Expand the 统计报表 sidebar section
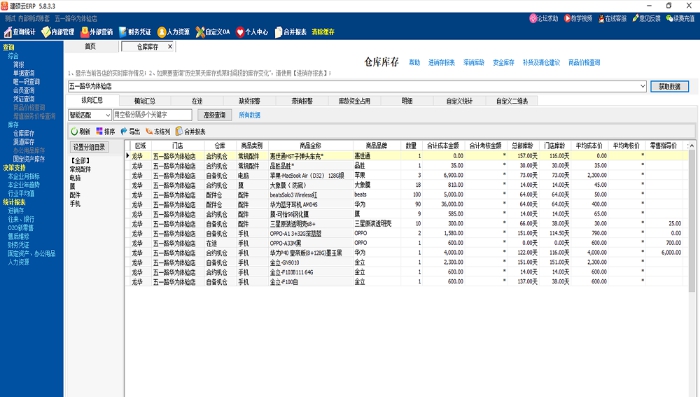 (x=14, y=202)
